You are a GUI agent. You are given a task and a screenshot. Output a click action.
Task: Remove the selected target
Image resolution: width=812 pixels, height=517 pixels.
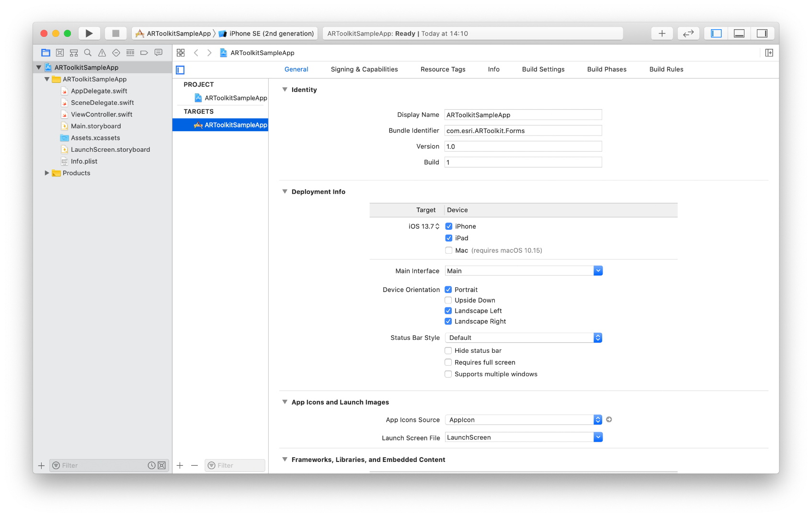(194, 465)
